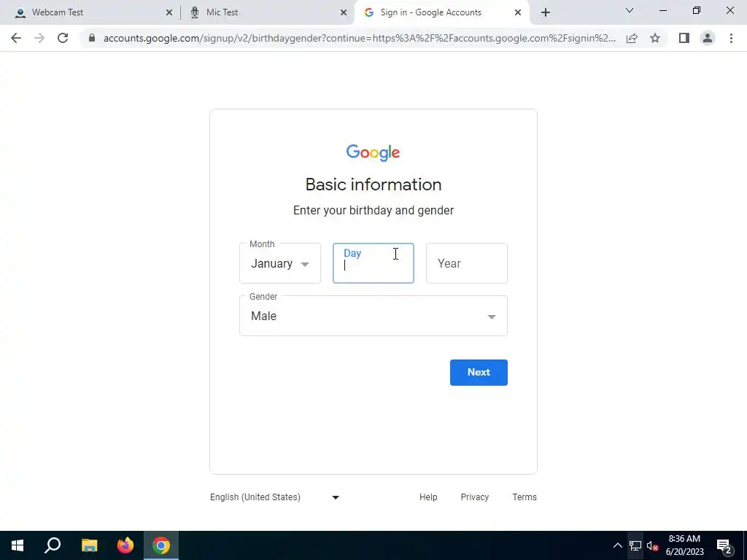The image size is (747, 560).
Task: Click the forward navigation arrow
Action: click(x=39, y=38)
